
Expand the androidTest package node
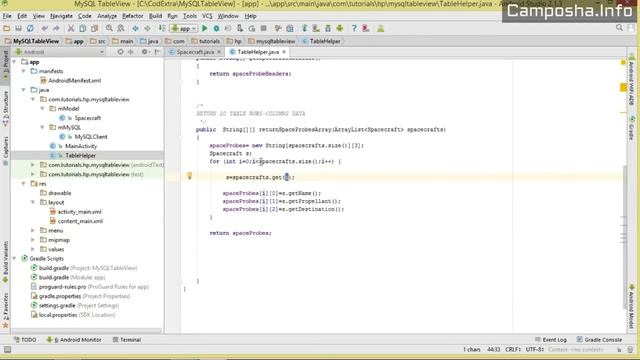click(x=33, y=165)
